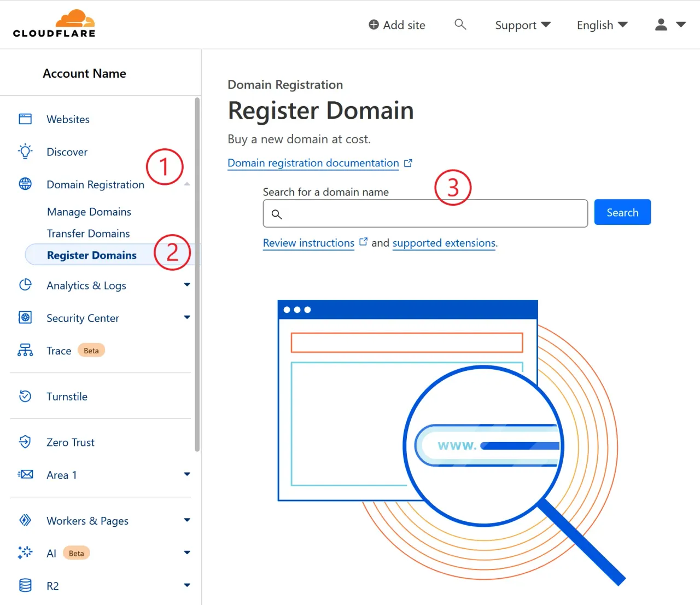
Task: Click the domain name search field
Action: point(425,213)
